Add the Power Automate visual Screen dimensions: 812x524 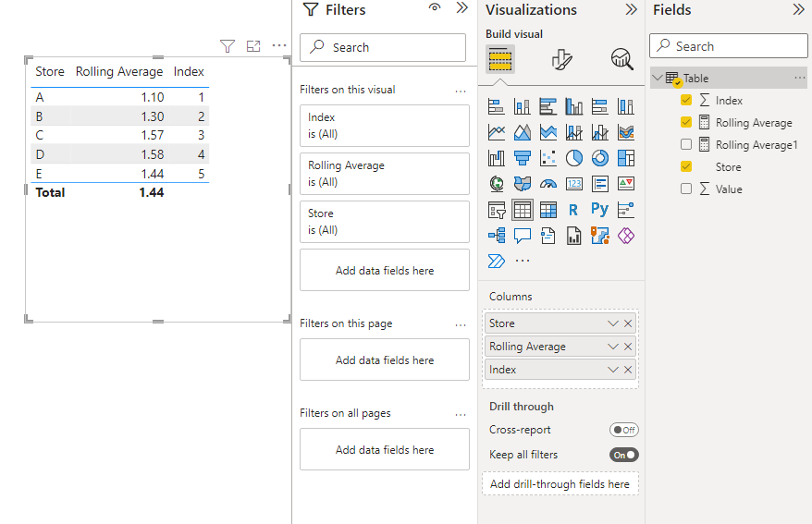point(496,261)
